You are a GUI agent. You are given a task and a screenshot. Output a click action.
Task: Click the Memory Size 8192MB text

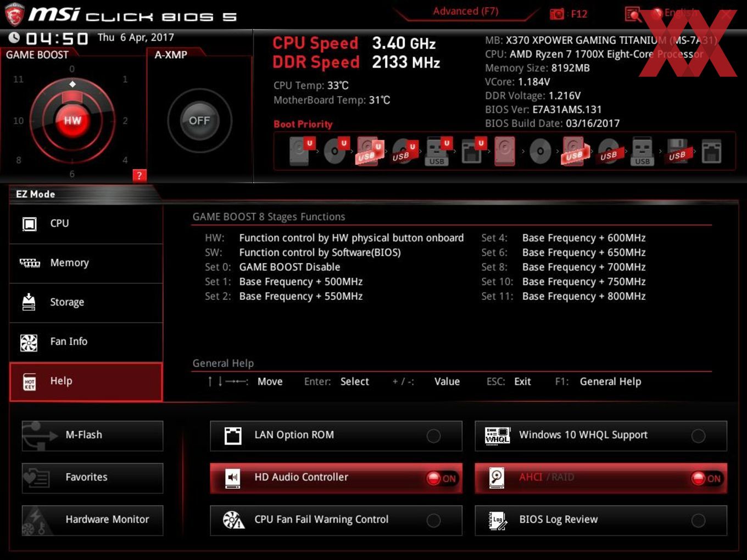(537, 68)
